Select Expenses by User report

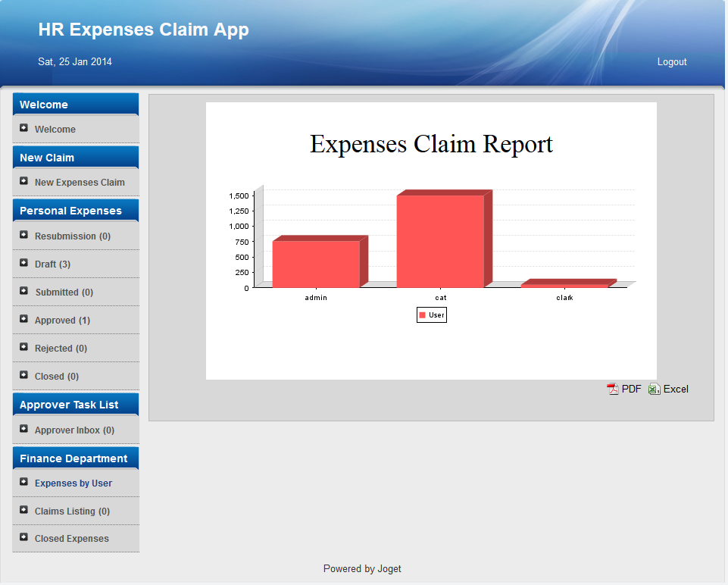click(73, 483)
